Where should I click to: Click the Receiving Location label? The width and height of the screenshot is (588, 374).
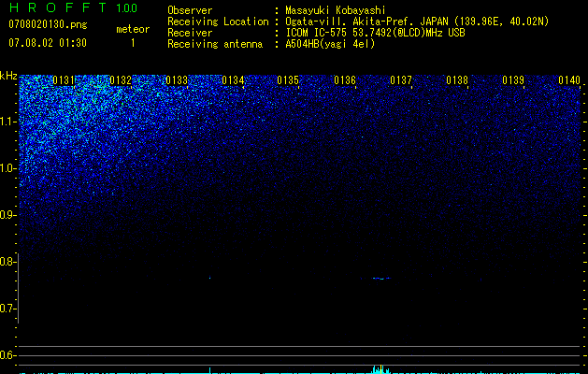click(x=218, y=22)
